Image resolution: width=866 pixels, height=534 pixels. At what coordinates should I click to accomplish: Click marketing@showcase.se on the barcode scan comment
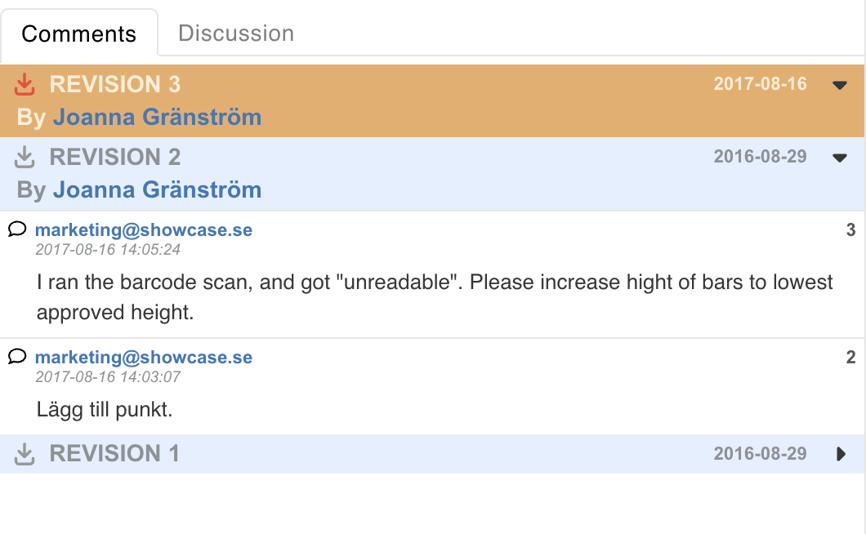(x=143, y=230)
